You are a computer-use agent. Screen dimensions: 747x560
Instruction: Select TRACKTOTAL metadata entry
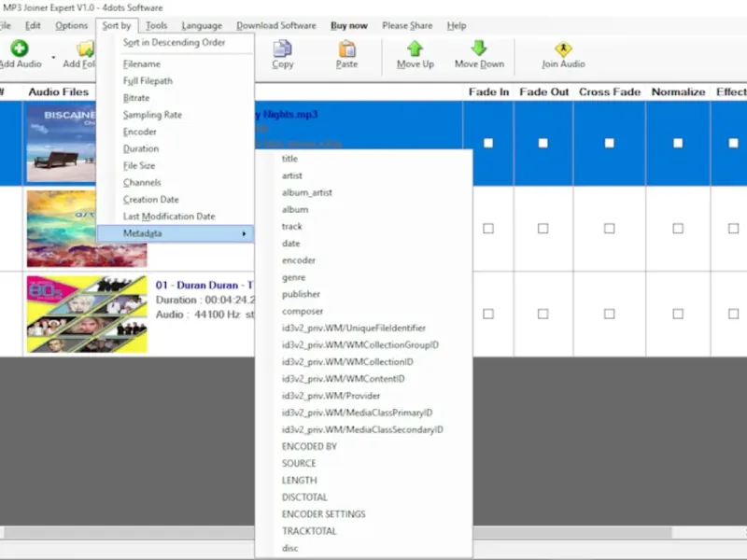[x=363, y=531]
